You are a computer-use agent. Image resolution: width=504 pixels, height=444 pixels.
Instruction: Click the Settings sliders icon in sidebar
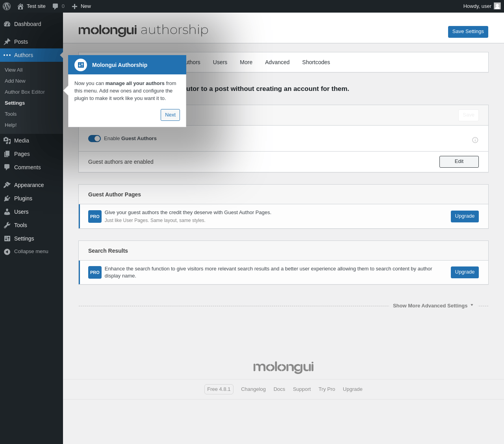pyautogui.click(x=7, y=239)
